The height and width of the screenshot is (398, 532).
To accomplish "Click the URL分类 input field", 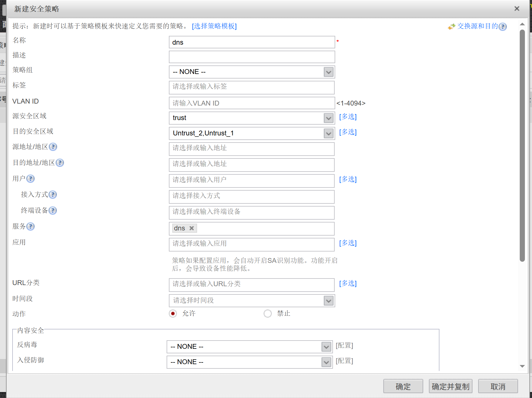I will [x=252, y=285].
